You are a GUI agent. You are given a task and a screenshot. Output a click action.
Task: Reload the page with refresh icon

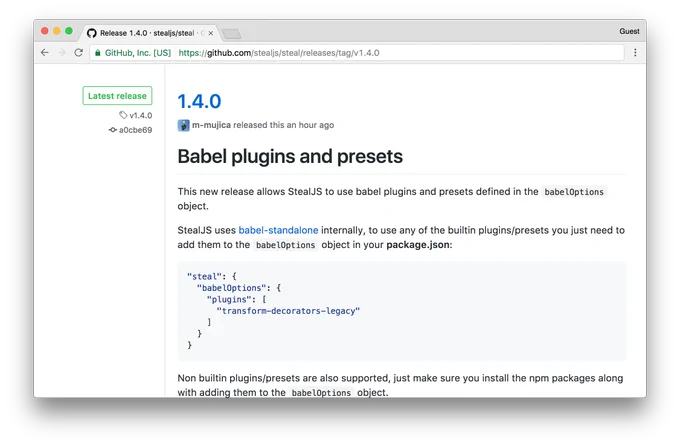[x=78, y=53]
